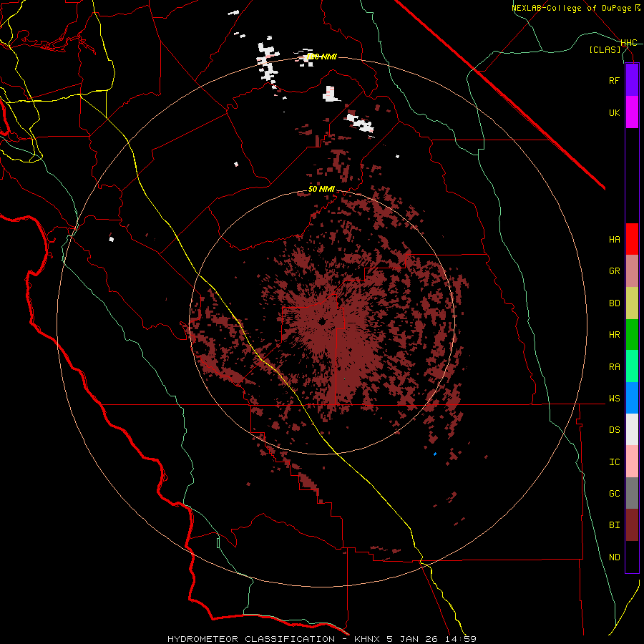Viewport: 644px width, 644px height.
Task: Click the DS white legend swatch
Action: (x=632, y=429)
